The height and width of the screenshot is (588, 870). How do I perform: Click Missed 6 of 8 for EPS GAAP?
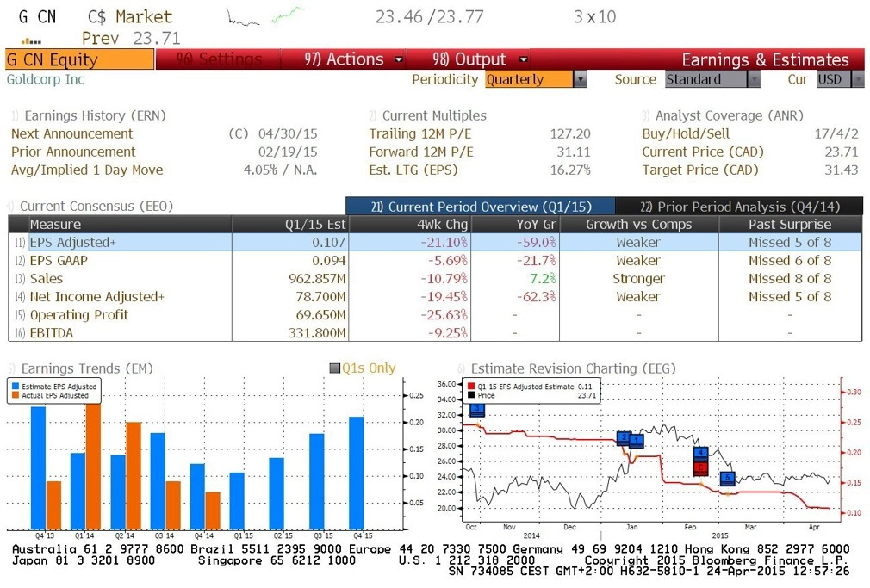coord(790,260)
